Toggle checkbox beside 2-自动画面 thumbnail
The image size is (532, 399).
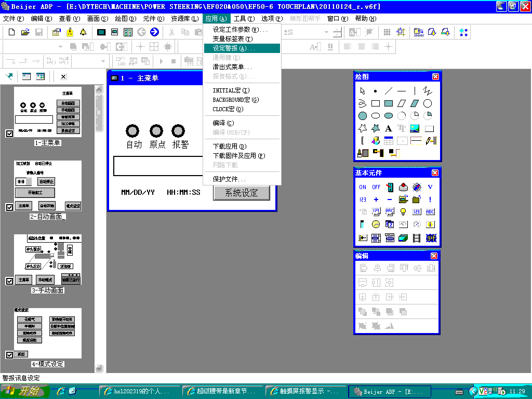(x=9, y=207)
